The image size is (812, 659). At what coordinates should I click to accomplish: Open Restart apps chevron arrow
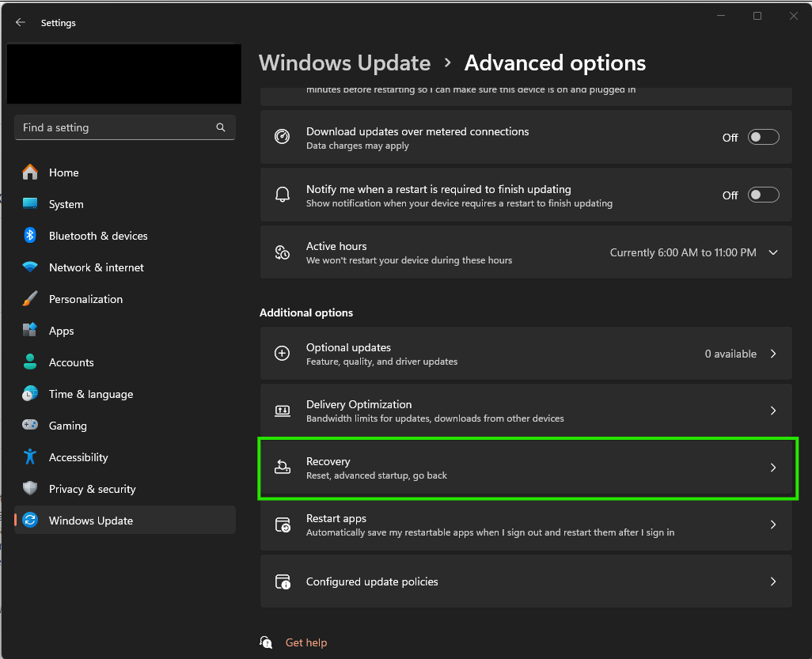[773, 525]
